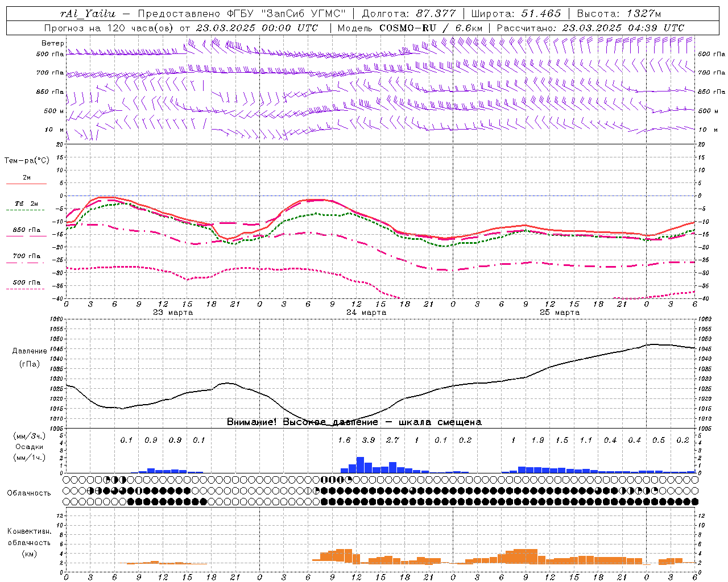The width and height of the screenshot is (728, 582).
Task: Click the Тем-ра(°C) temperature panel label
Action: 27,161
